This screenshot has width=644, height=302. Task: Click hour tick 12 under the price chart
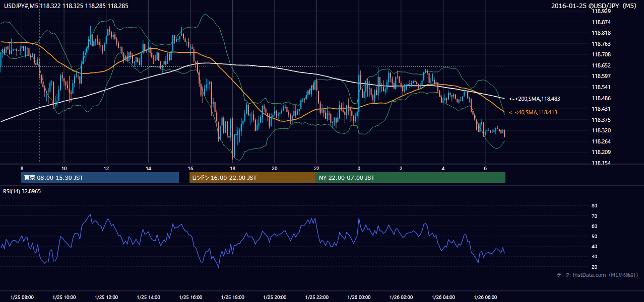coord(106,168)
